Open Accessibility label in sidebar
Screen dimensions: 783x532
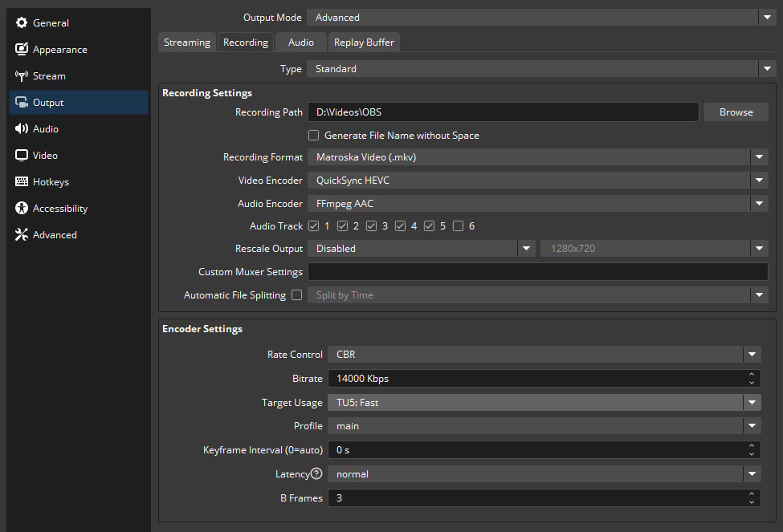tap(60, 209)
